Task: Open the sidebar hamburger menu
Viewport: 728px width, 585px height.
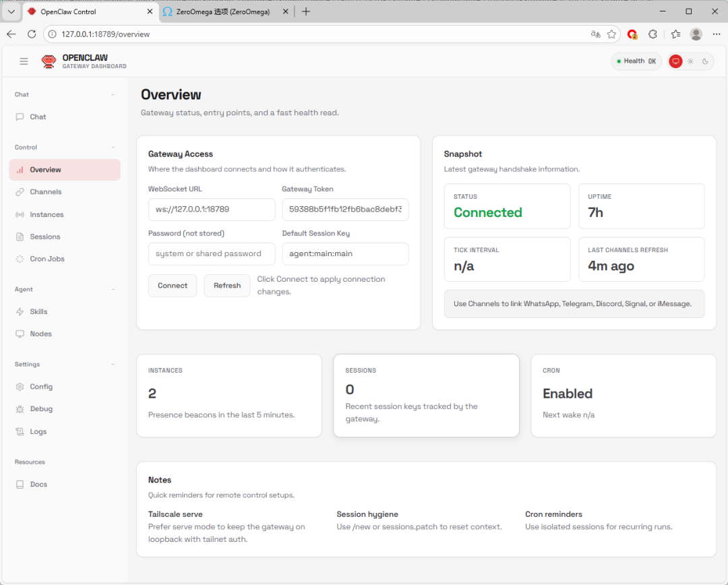Action: (x=24, y=61)
